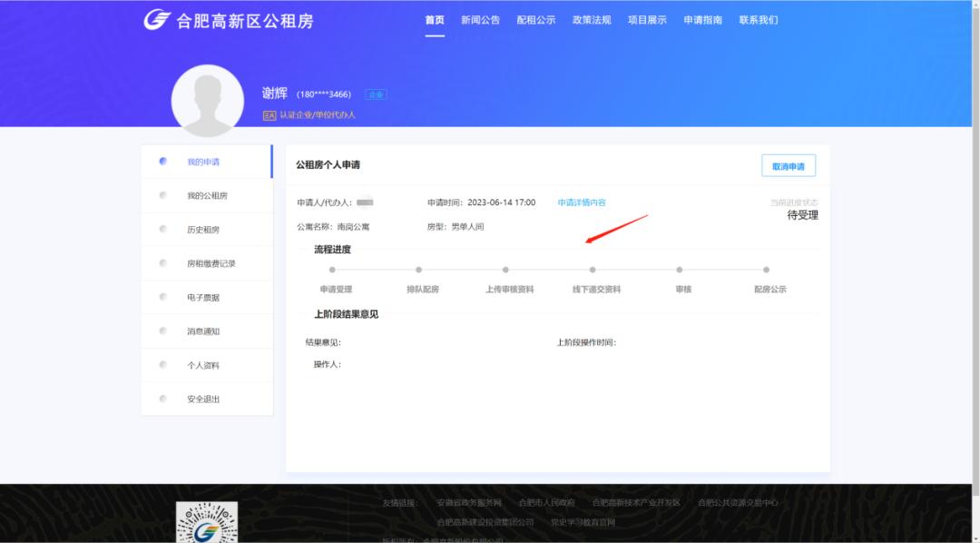The height and width of the screenshot is (543, 980).
Task: Click the 审核 step dot on the progress bar
Action: pos(681,270)
